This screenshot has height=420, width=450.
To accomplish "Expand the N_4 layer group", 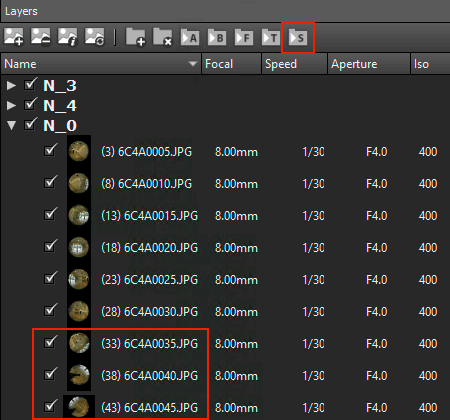I will pyautogui.click(x=11, y=106).
